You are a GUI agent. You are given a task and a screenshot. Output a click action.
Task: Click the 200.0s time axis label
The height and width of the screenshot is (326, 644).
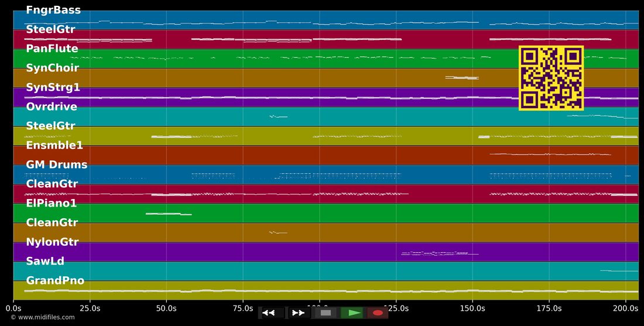click(x=625, y=307)
